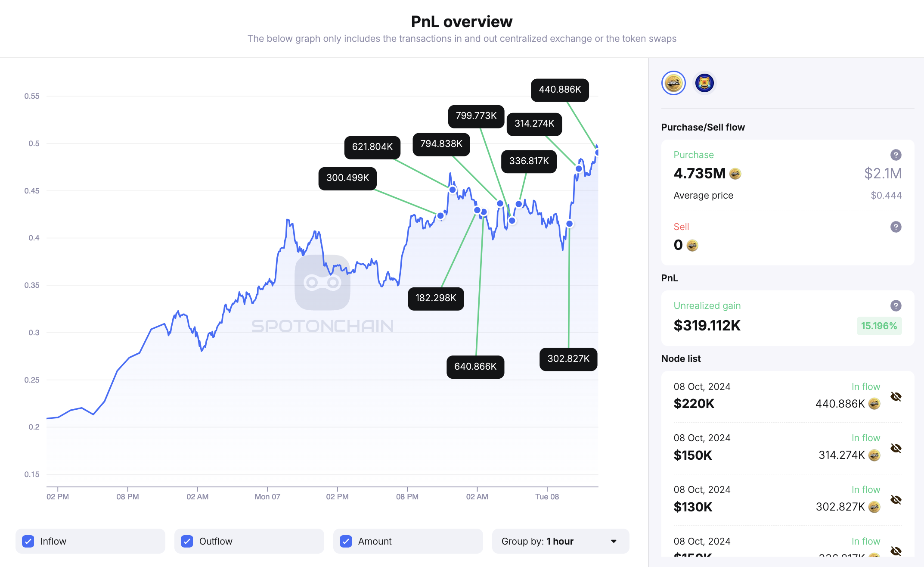Screen dimensions: 924x567
Task: Click the 15.196% gain percentage badge
Action: [879, 326]
